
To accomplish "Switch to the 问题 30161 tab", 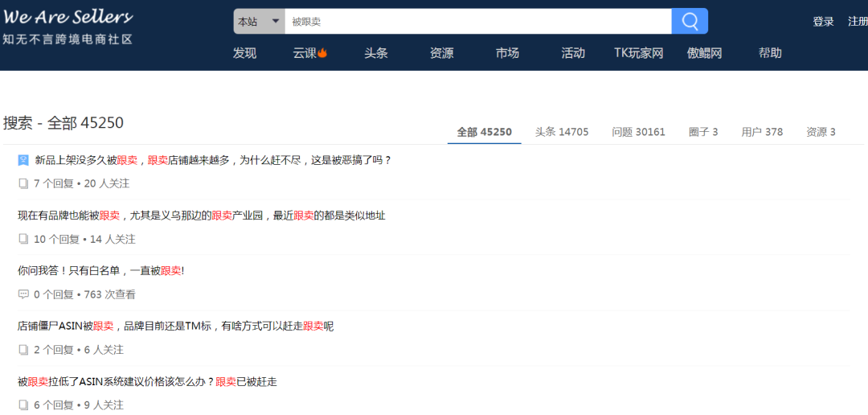I will point(639,132).
